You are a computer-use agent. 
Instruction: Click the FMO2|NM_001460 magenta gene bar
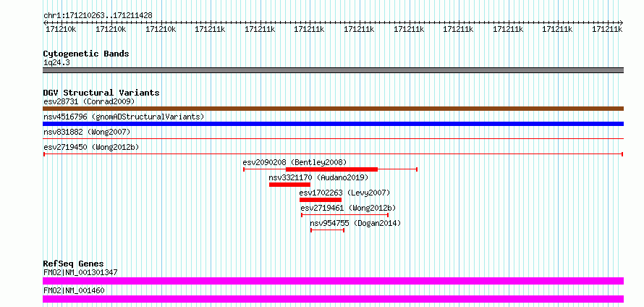333,299
